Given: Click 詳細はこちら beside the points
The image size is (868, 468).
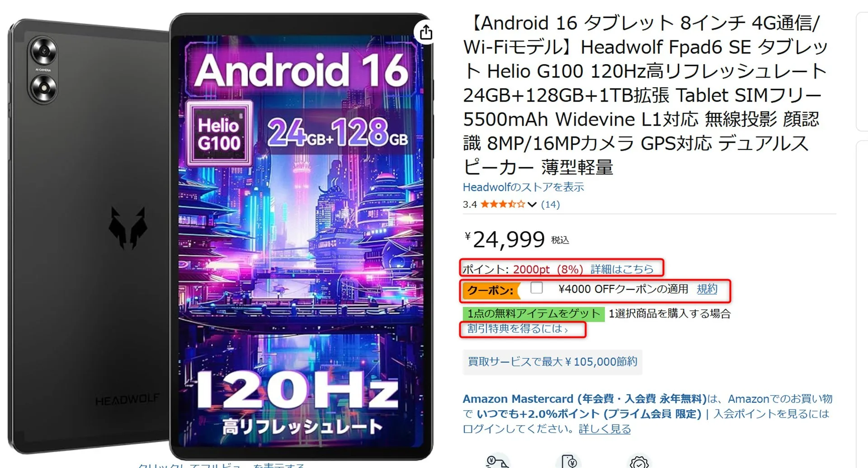Looking at the screenshot, I should [622, 269].
